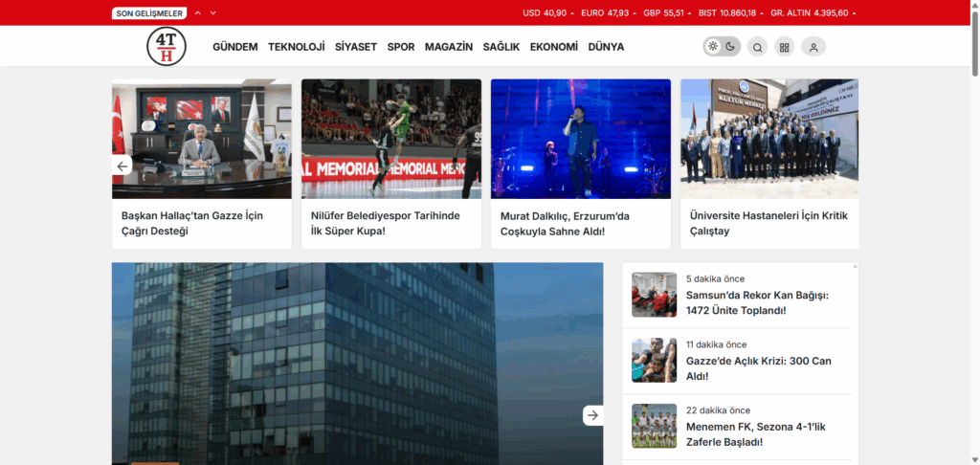
Task: Click the Menemen FK team photo thumbnail
Action: coord(654,426)
